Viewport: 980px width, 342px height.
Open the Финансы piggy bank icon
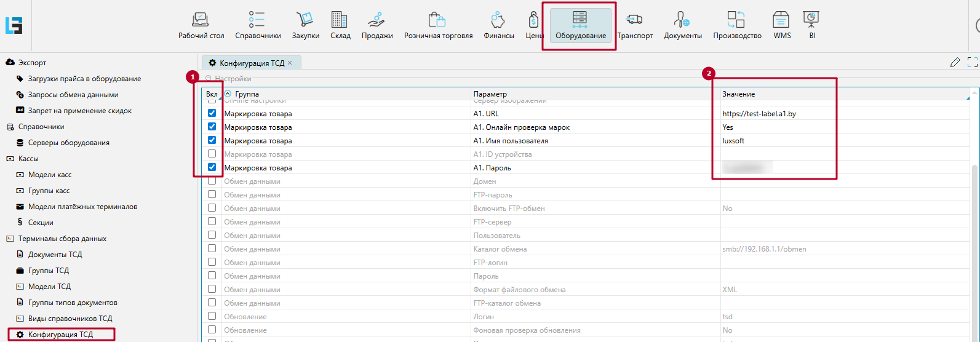point(498,20)
